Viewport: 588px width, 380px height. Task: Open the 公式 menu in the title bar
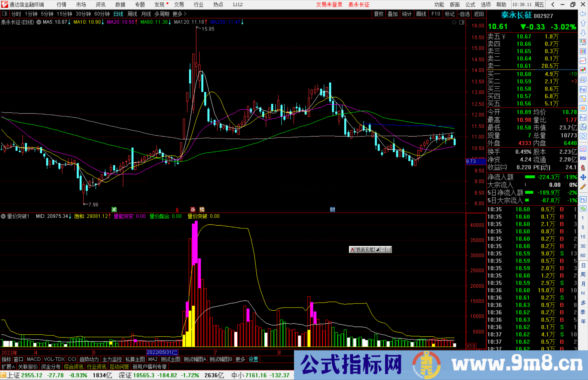tap(470, 4)
